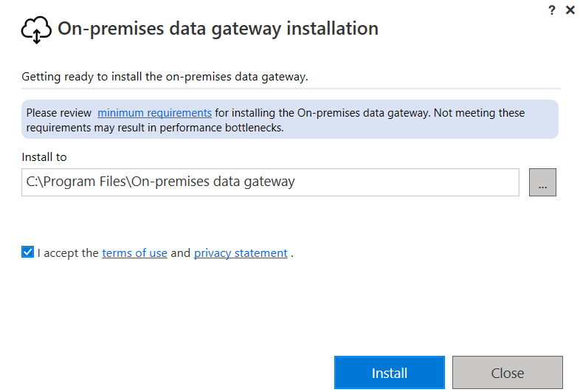
Task: Click the gray Close button
Action: point(507,373)
